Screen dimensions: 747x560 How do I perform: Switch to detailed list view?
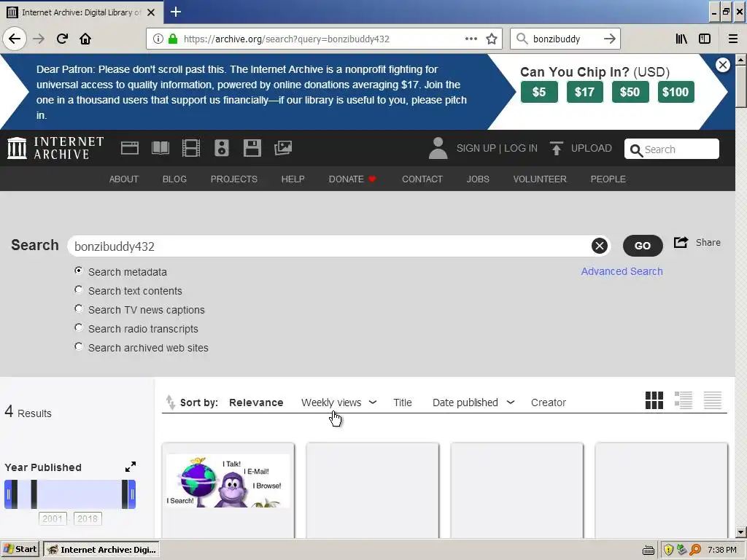tap(683, 400)
